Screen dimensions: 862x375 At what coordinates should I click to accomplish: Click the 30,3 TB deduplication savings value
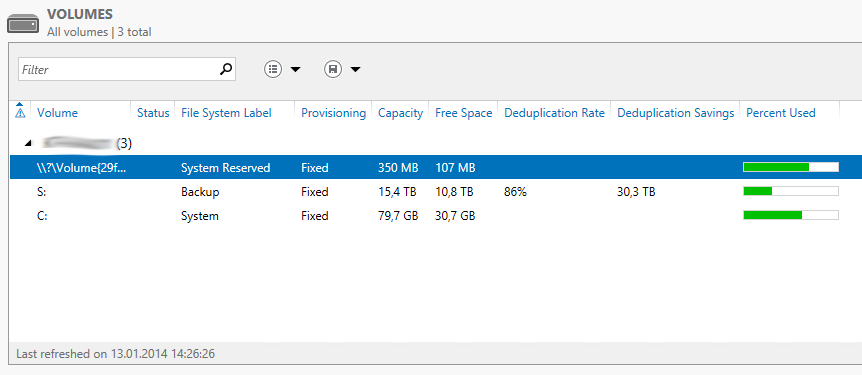tap(636, 192)
